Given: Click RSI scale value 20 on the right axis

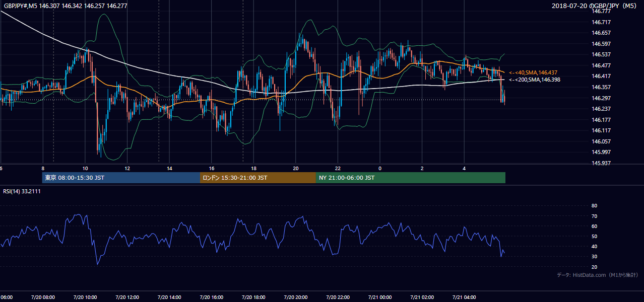Looking at the screenshot, I should click(594, 267).
